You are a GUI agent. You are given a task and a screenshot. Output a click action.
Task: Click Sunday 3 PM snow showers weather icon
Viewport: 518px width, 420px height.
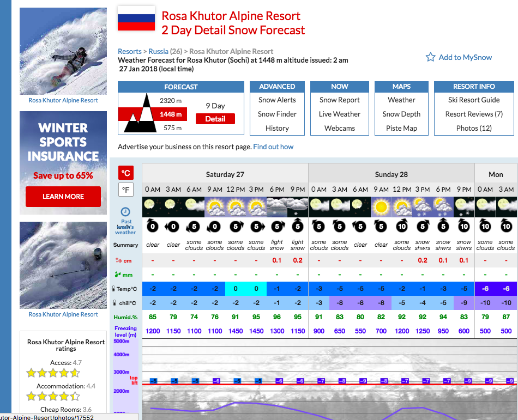tap(423, 207)
